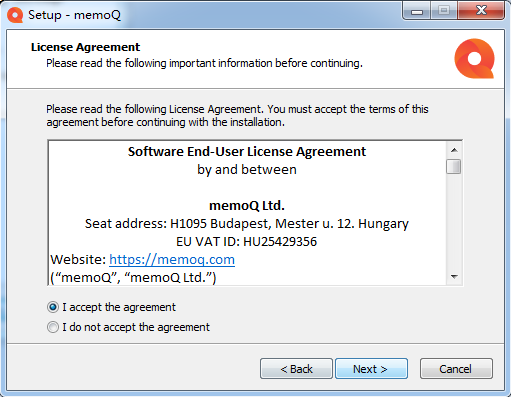Go to previous step with Back button

[296, 369]
